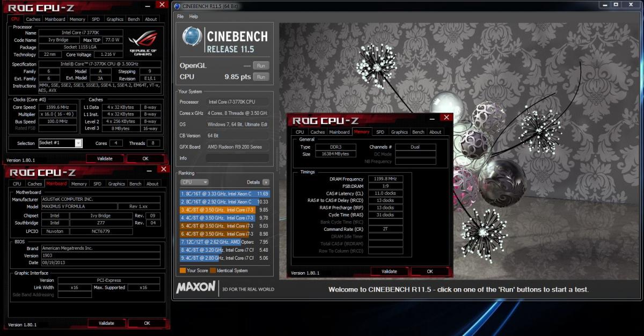Select ranking row 7 AMD Opteron 7.95
Screen dimensions: 644x336
pyautogui.click(x=225, y=242)
